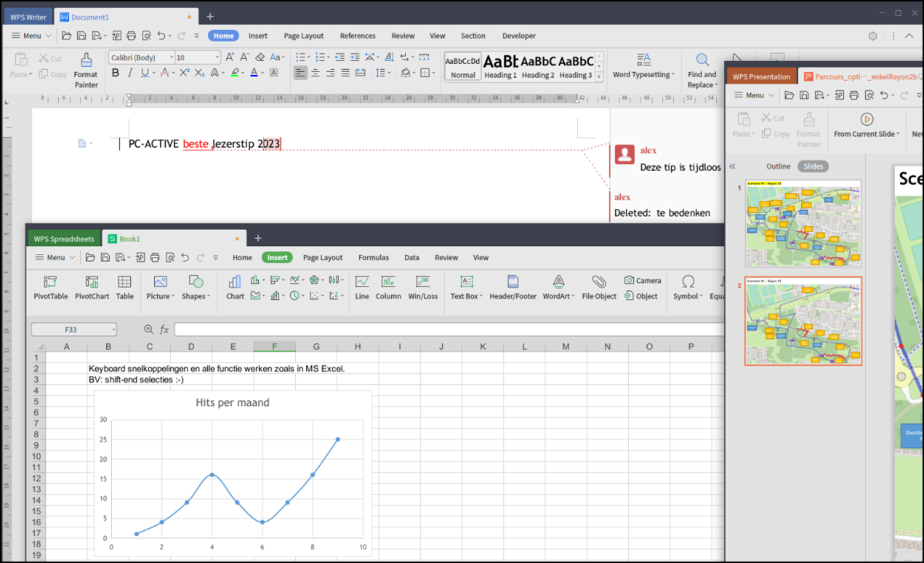Click Italic icon in Writer ribbon
Screen dimensions: 924x563
(130, 73)
